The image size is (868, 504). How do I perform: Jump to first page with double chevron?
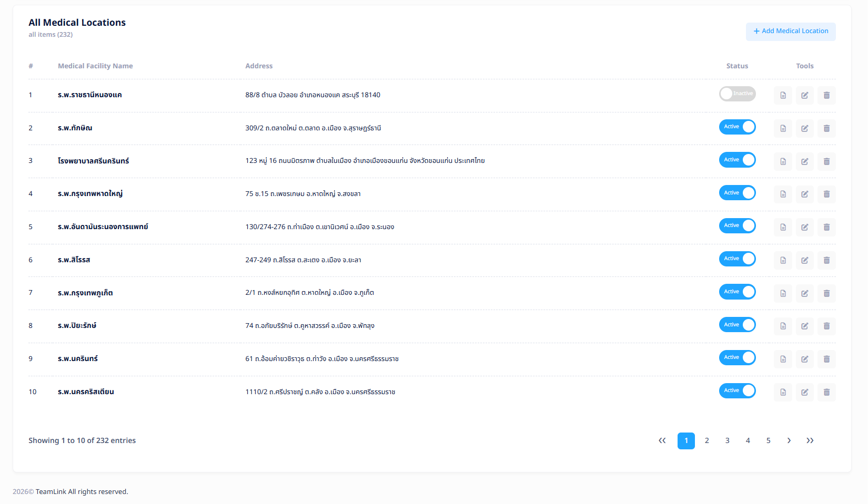[662, 440]
